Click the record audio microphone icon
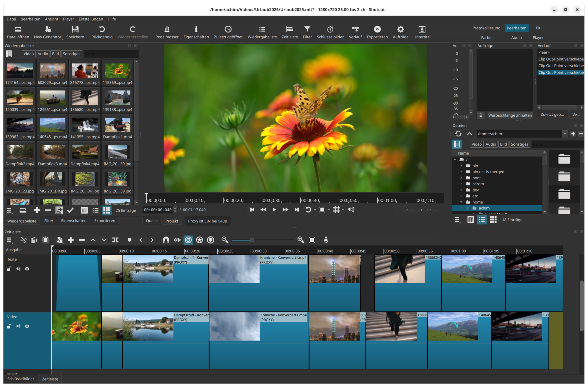Screen dimensions: 588x387 326,240
